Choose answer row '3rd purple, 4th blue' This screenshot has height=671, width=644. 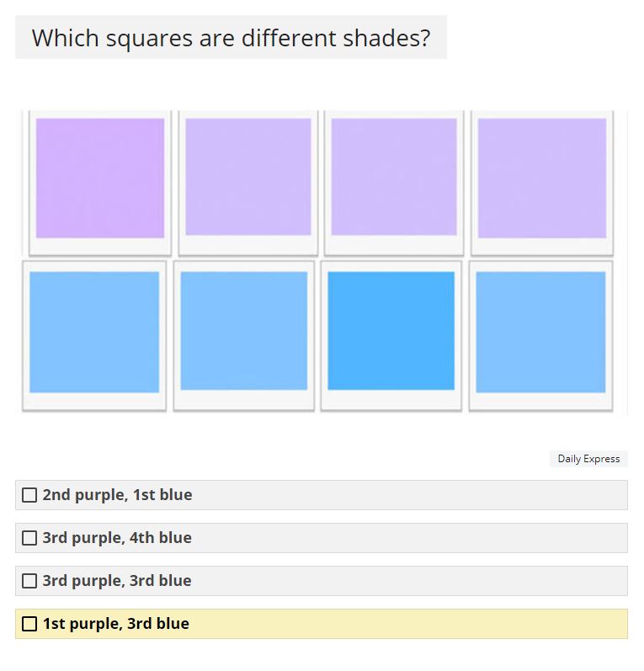322,538
